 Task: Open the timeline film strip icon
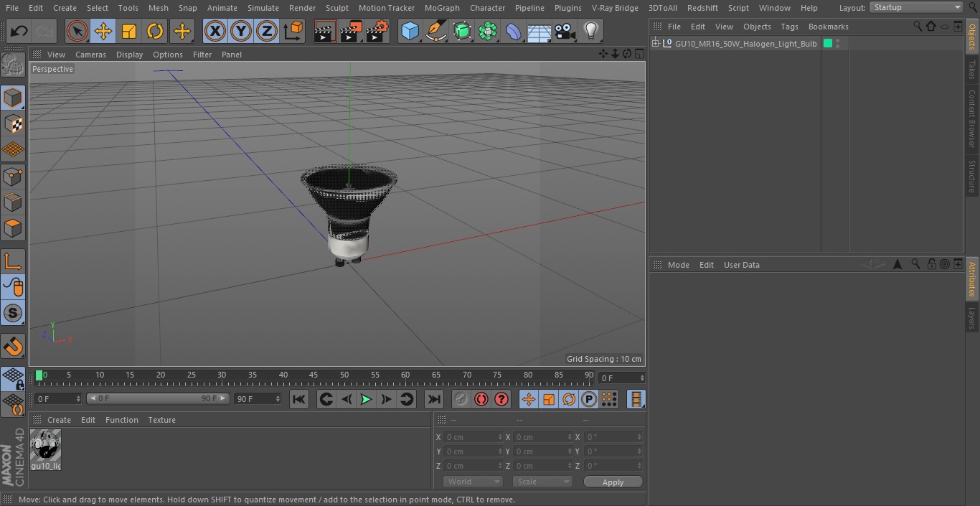click(x=636, y=399)
